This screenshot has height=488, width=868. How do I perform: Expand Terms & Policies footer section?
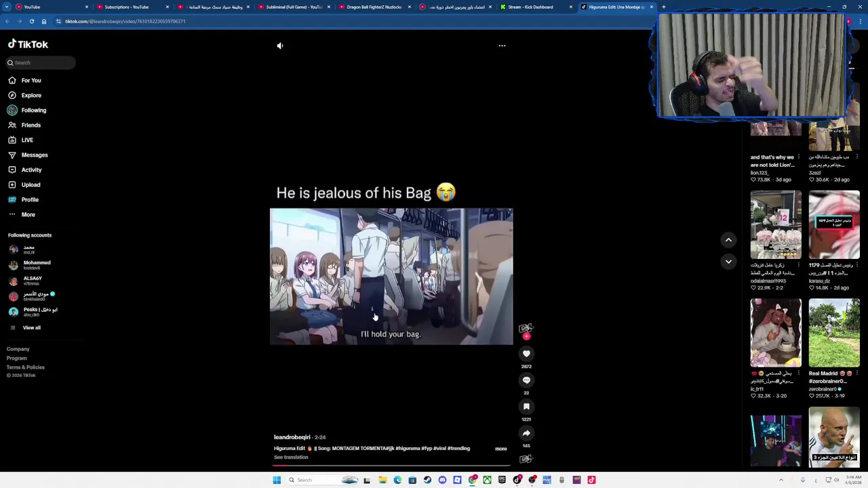click(x=26, y=367)
